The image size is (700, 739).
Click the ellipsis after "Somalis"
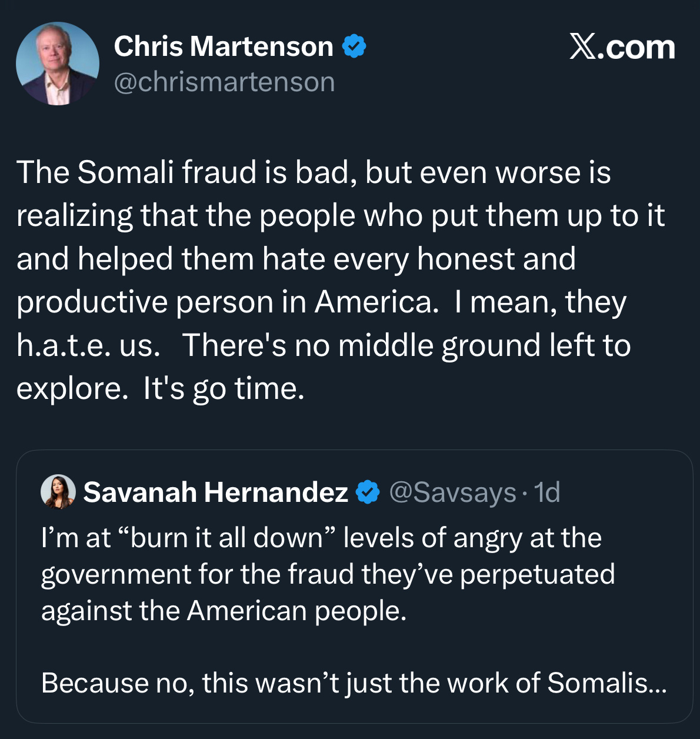click(658, 684)
